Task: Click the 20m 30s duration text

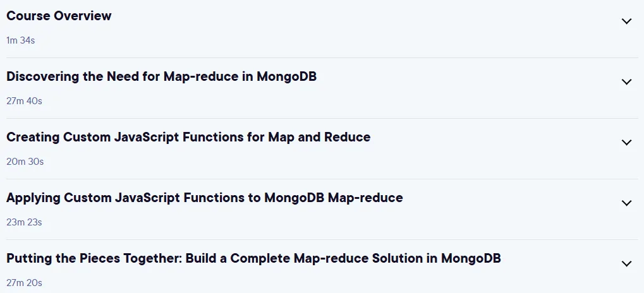Action: click(x=25, y=162)
